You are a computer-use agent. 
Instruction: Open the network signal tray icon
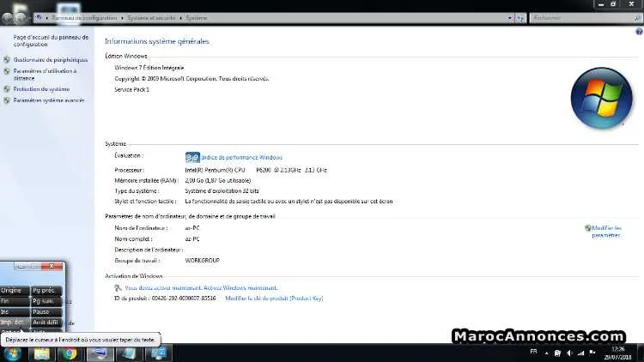pos(580,353)
